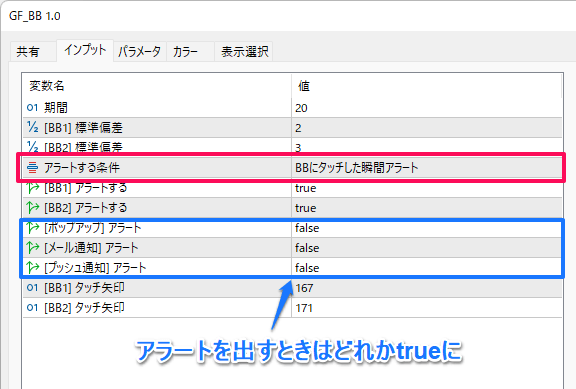
Task: Edit [BB2] タッチ矢印 value 171
Action: pos(427,308)
